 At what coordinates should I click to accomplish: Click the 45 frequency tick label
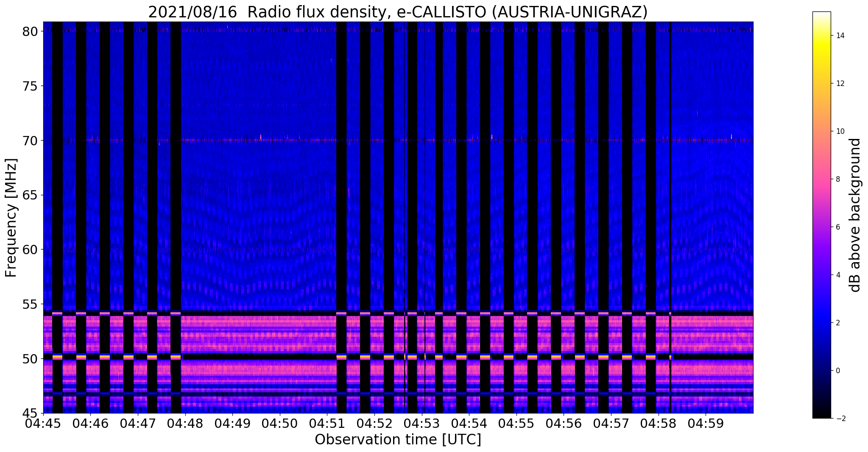pyautogui.click(x=31, y=413)
